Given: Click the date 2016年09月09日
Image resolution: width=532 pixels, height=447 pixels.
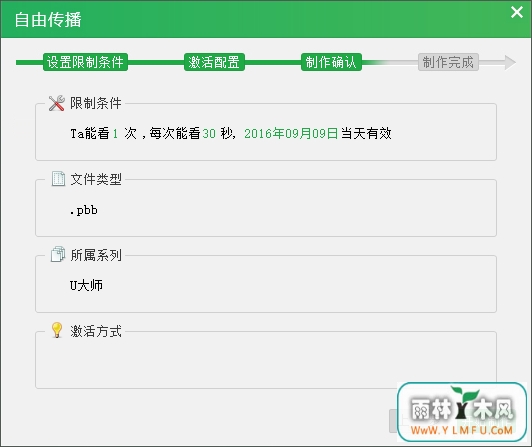Looking at the screenshot, I should coord(291,133).
